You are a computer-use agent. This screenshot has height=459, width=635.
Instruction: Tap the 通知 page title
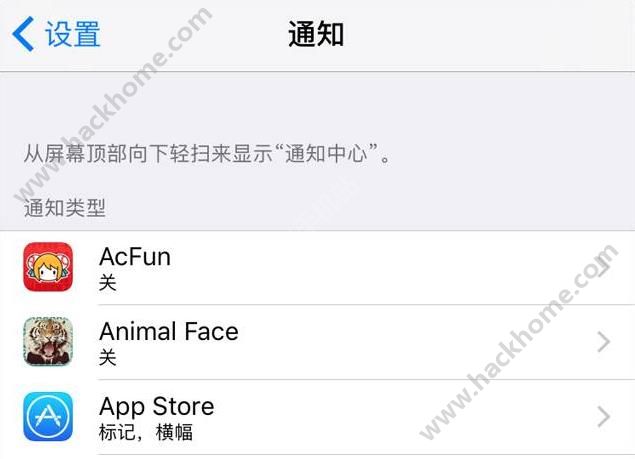pos(316,34)
